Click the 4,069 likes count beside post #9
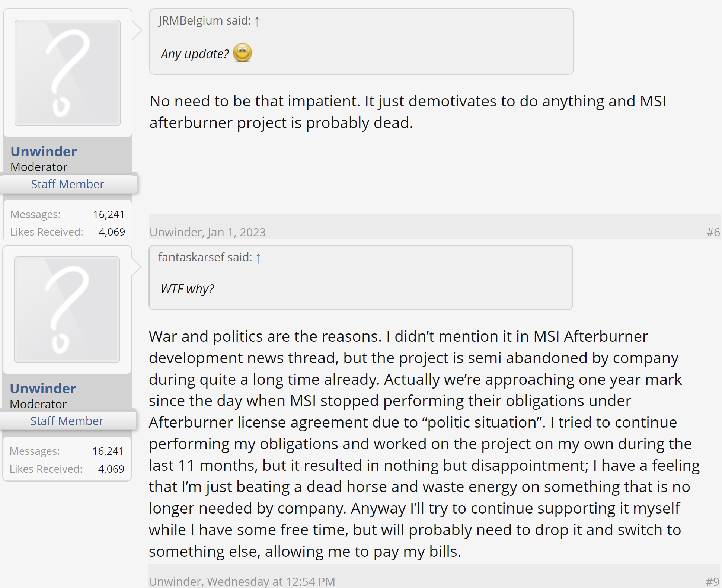 tap(111, 469)
